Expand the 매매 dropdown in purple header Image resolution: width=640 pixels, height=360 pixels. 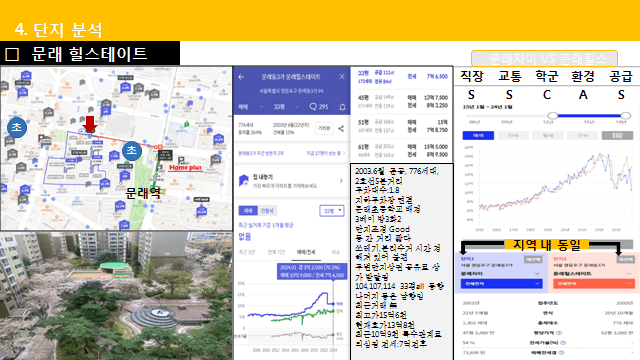[x=251, y=107]
